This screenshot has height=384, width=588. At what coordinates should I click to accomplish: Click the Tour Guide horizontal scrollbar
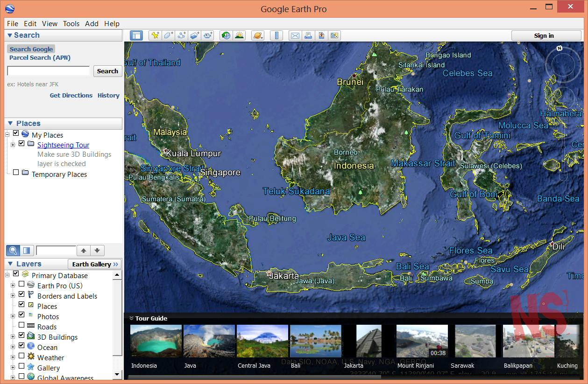tap(255, 377)
